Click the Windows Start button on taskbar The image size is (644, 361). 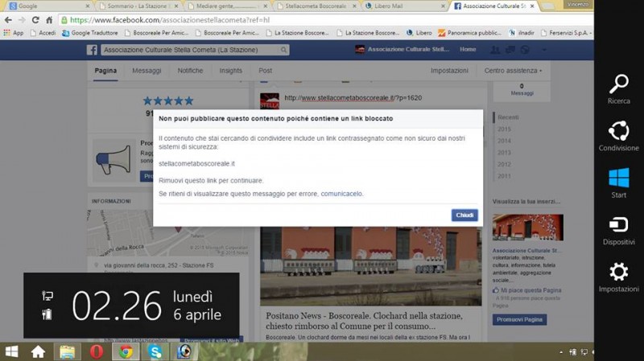11,351
